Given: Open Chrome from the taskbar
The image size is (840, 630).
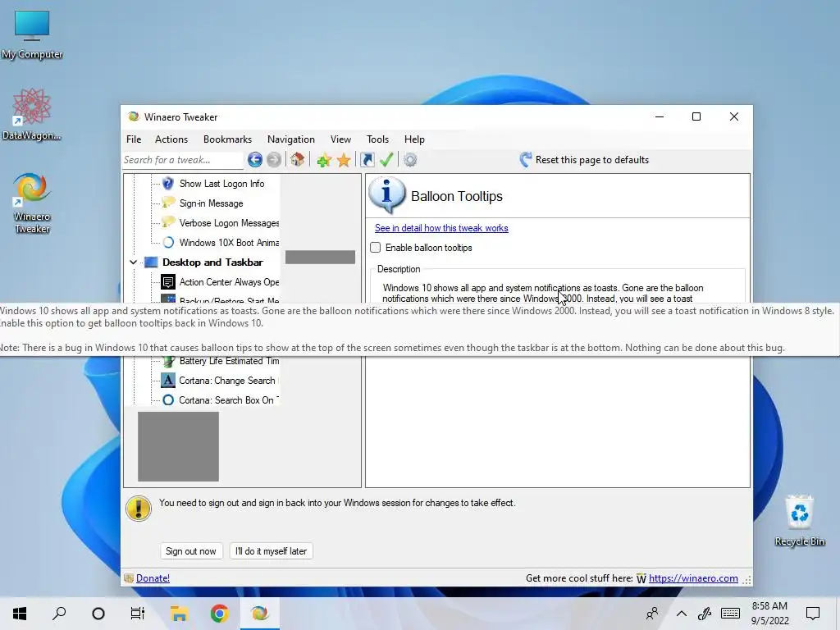Looking at the screenshot, I should [x=219, y=614].
